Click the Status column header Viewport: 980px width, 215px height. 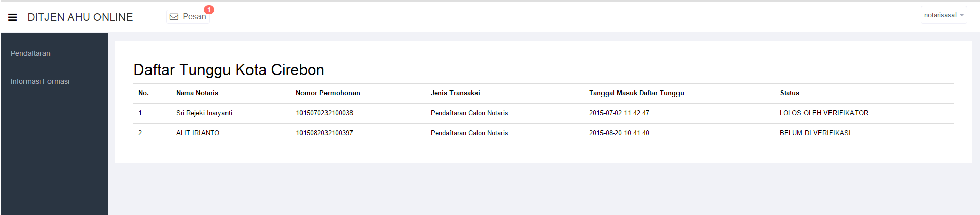[x=790, y=93]
